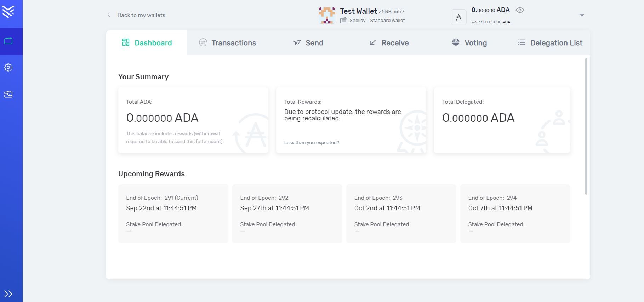644x302 pixels.
Task: Switch to the Receive tab
Action: coord(389,43)
